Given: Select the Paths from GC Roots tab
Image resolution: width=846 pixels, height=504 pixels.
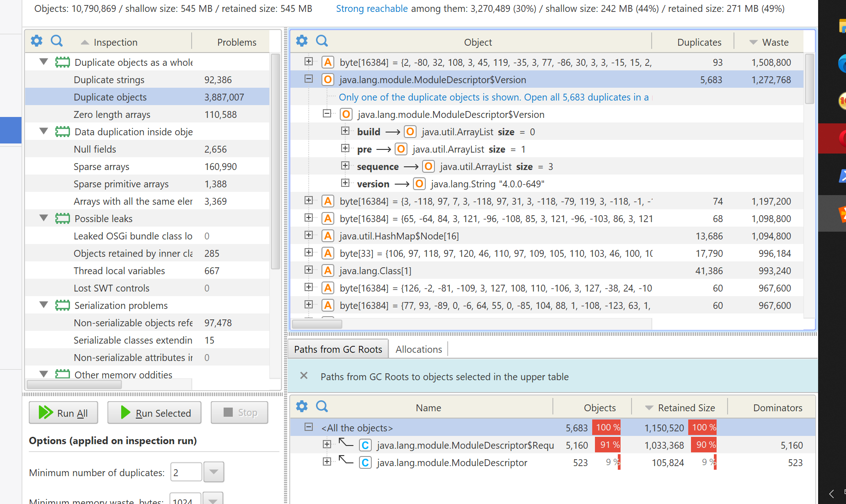Looking at the screenshot, I should click(338, 349).
